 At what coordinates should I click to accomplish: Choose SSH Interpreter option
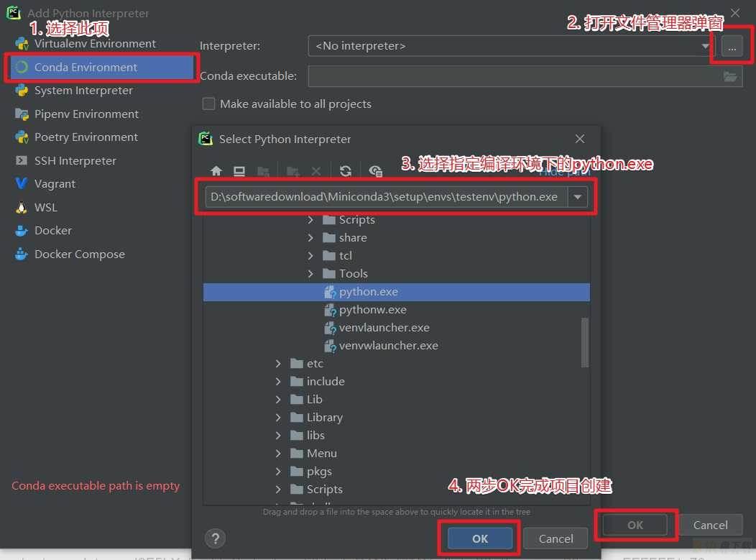75,160
